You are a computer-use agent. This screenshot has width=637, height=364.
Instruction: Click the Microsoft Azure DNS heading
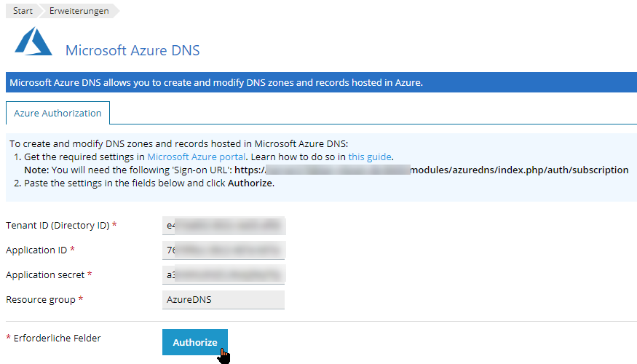pyautogui.click(x=132, y=50)
